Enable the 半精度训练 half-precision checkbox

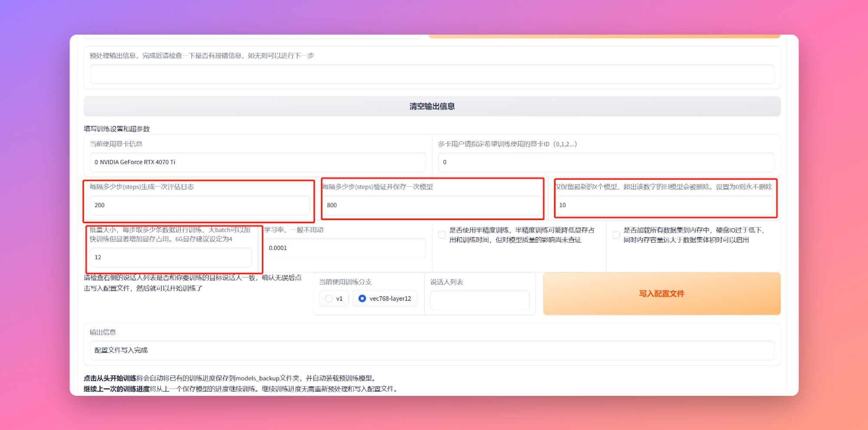442,235
